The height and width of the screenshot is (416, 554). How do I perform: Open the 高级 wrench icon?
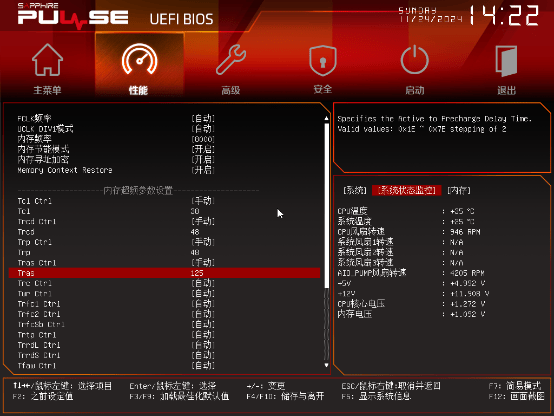[231, 60]
